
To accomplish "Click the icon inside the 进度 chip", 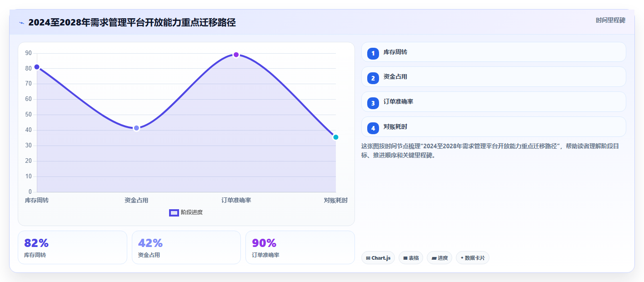I will click(434, 258).
